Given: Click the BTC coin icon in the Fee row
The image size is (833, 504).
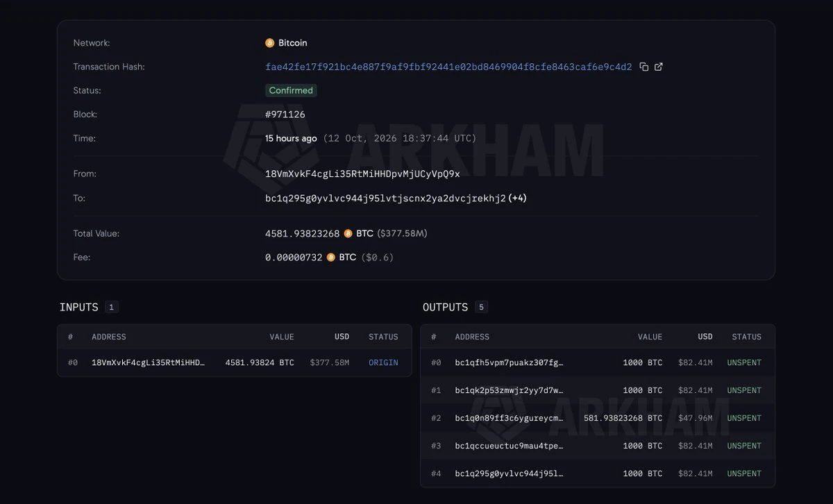Looking at the screenshot, I should (331, 258).
